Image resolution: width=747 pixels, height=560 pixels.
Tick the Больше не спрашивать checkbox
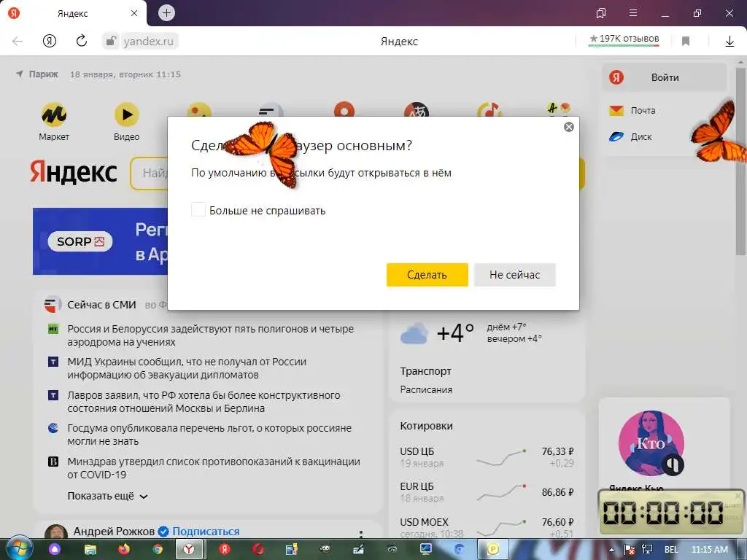pyautogui.click(x=198, y=209)
